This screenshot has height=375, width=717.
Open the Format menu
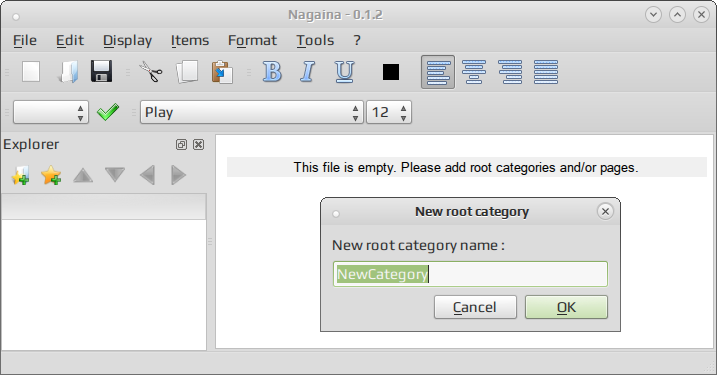tap(252, 40)
